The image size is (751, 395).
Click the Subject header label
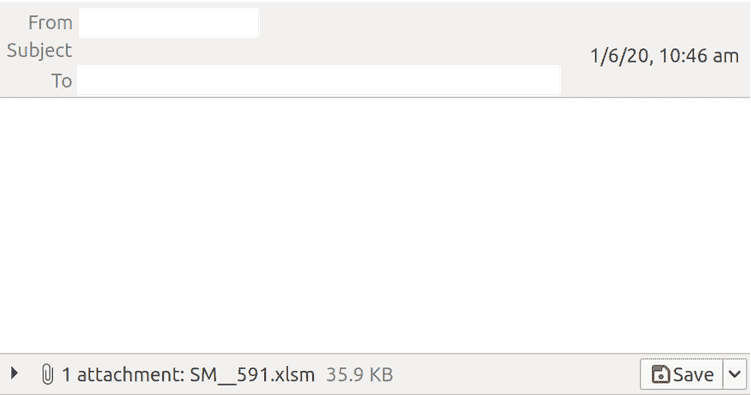[x=39, y=51]
